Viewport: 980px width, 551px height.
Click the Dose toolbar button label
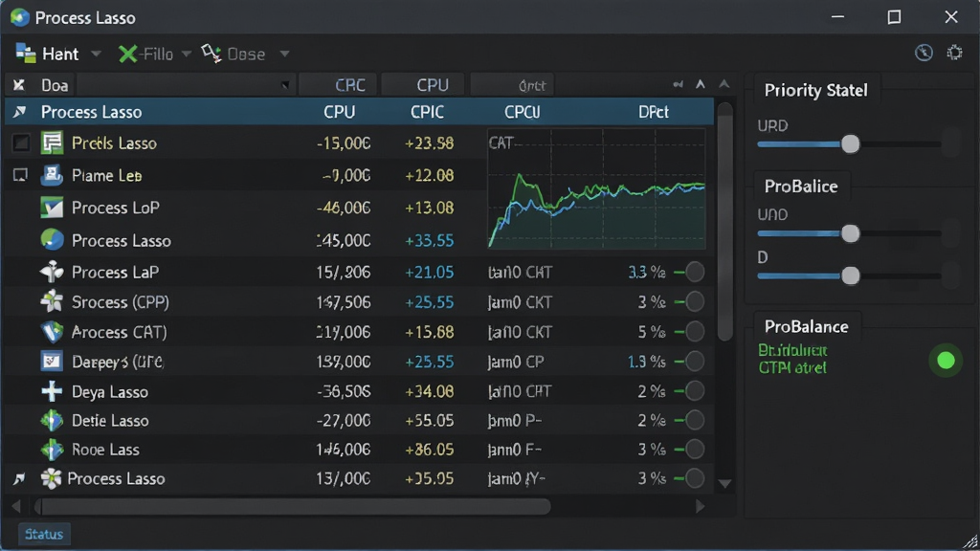[246, 55]
